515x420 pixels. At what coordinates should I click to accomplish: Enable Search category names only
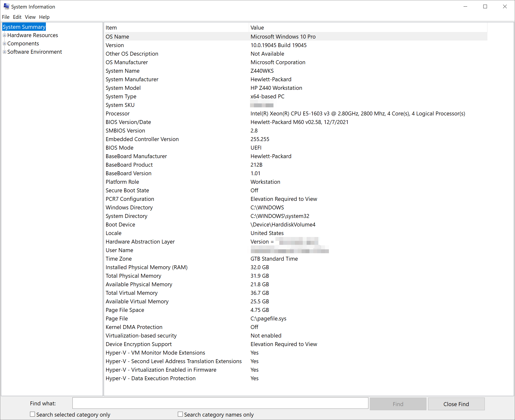[180, 414]
